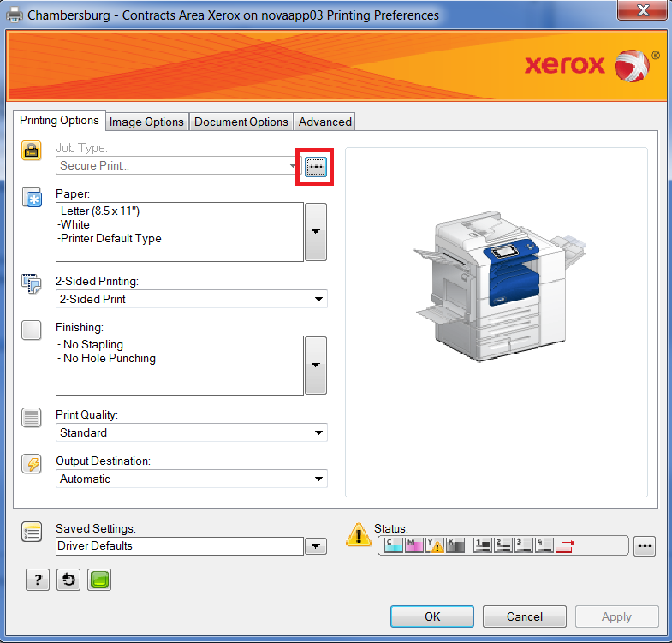Open the Print Quality dropdown
The height and width of the screenshot is (643, 672).
point(191,432)
